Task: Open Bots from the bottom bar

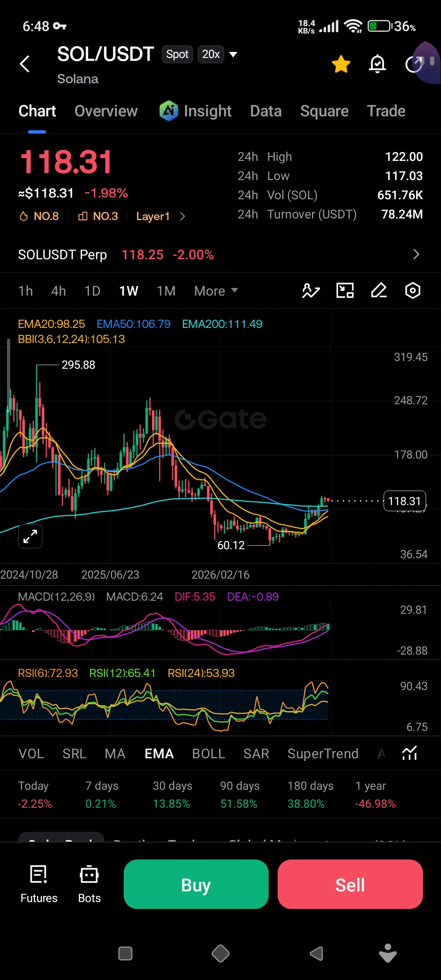Action: point(89,884)
